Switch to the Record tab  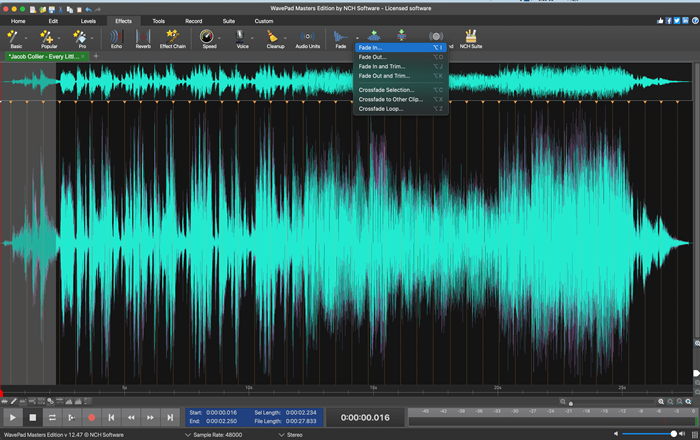193,21
